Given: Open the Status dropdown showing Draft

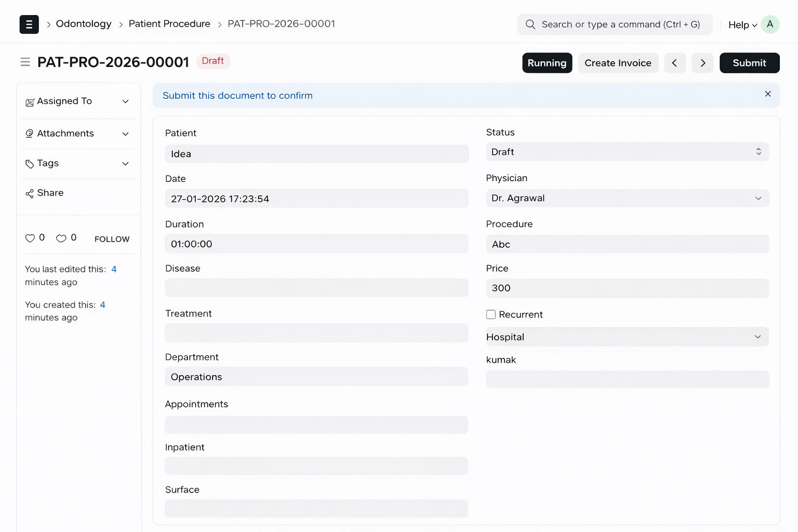Looking at the screenshot, I should click(x=628, y=152).
